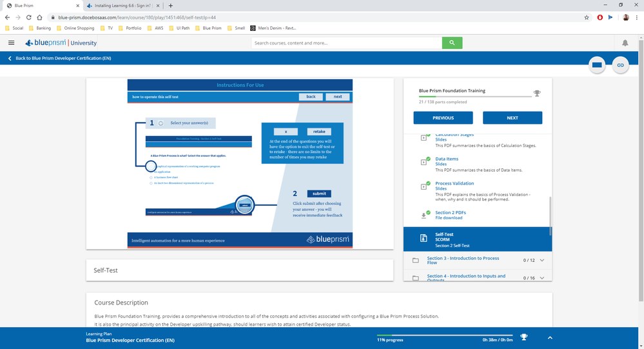Click the retake button in slide
Screen dimensions: 644x349
click(x=319, y=132)
